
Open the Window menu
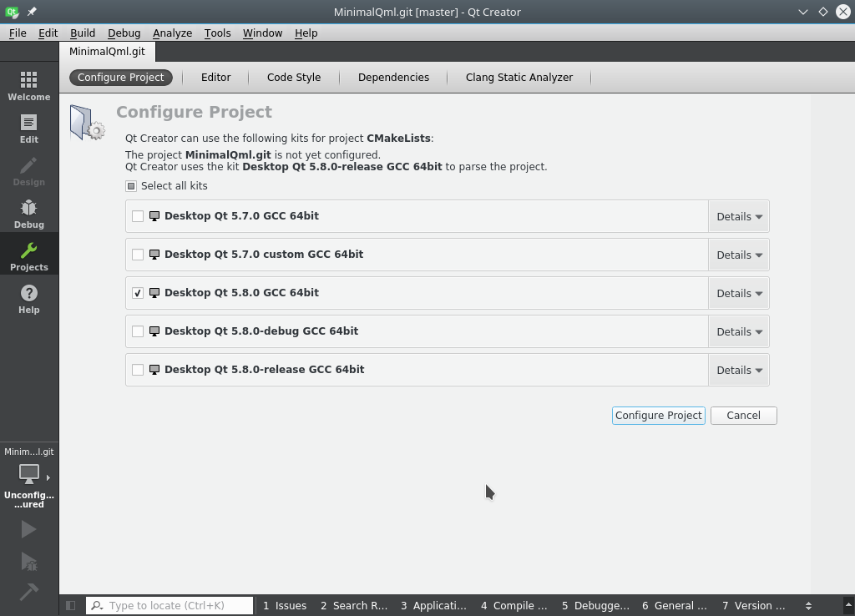click(x=262, y=33)
